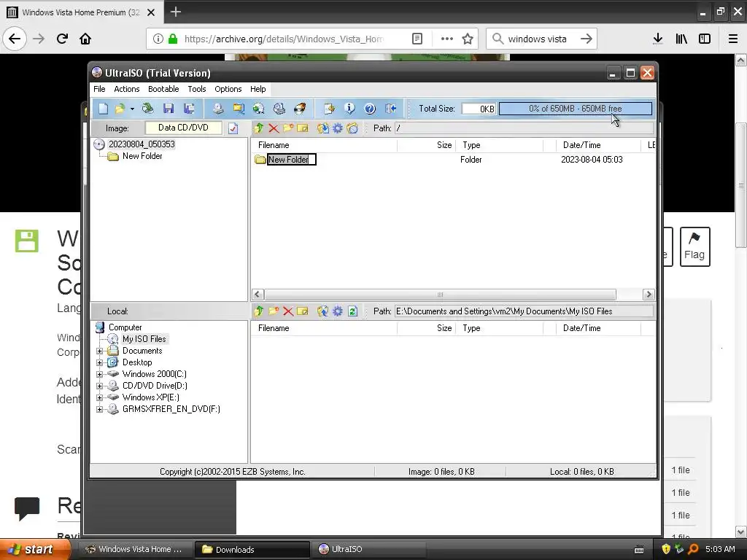Select the Computer root in local tree

click(125, 327)
